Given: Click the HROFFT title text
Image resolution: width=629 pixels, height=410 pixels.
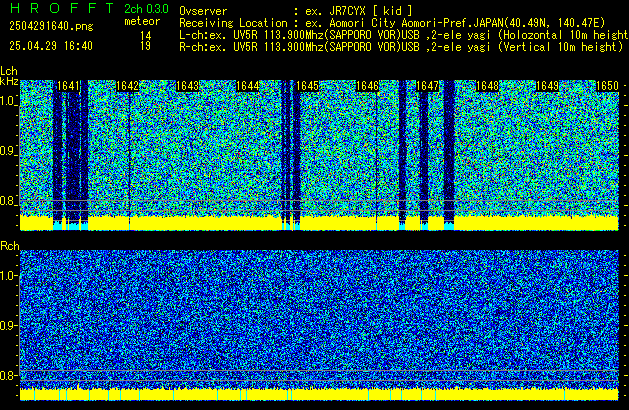Looking at the screenshot, I should (x=61, y=8).
